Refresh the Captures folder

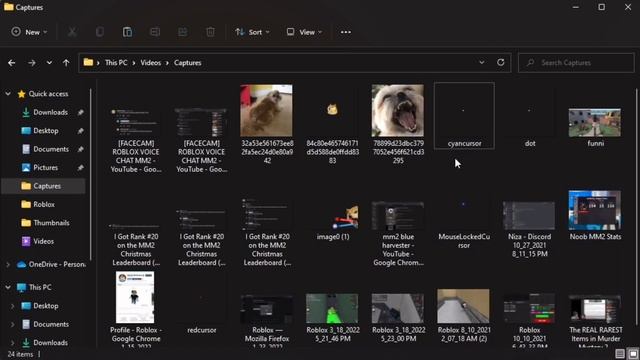click(501, 62)
